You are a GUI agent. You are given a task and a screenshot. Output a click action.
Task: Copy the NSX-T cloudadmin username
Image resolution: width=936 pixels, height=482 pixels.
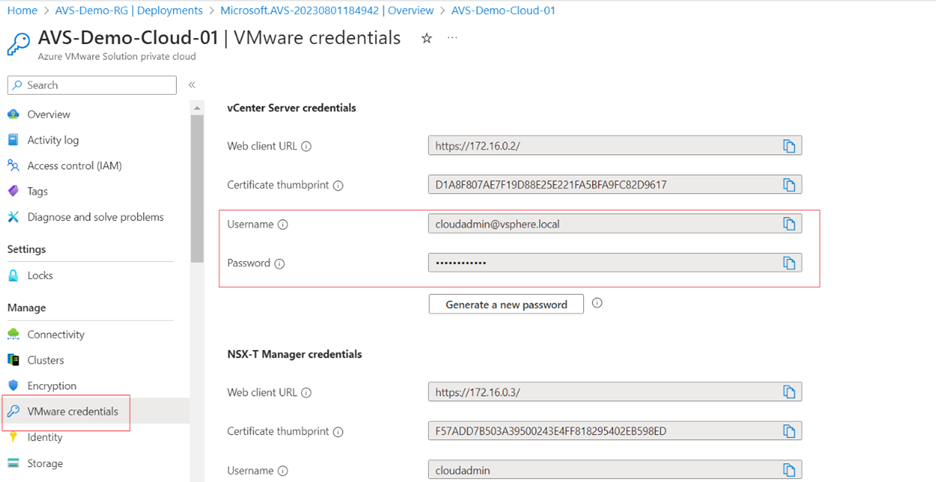[x=789, y=470]
